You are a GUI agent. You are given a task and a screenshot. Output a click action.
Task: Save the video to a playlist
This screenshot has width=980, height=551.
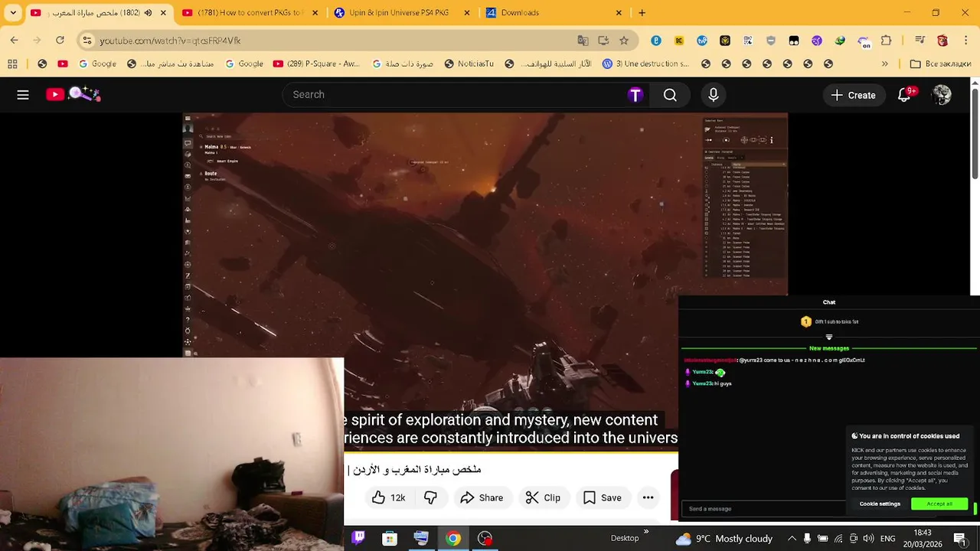tap(602, 497)
